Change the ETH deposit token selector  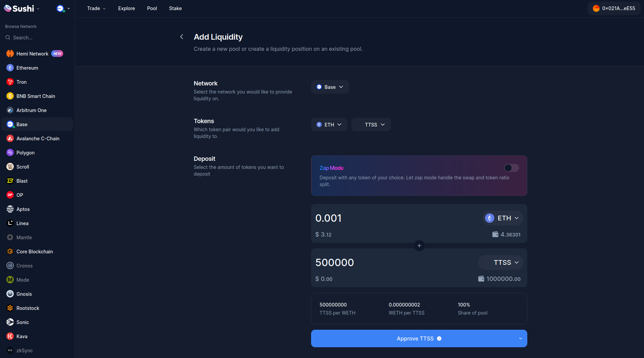[x=502, y=218]
